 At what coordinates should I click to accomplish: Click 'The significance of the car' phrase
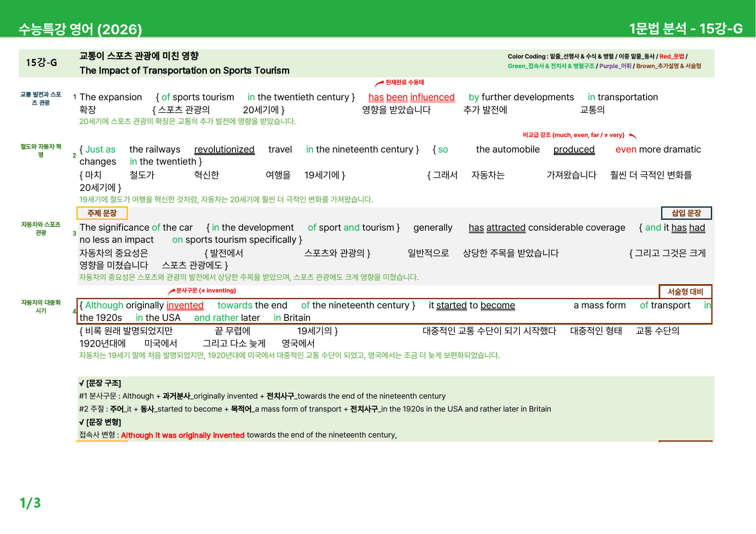[x=136, y=227]
